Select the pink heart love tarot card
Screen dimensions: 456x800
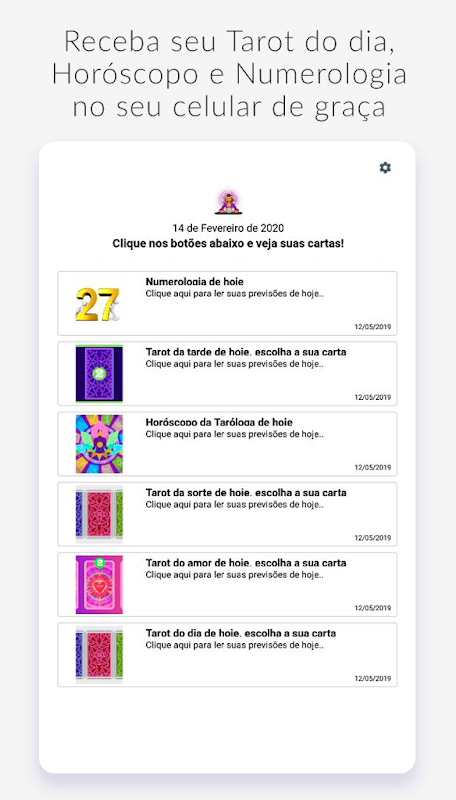99,585
